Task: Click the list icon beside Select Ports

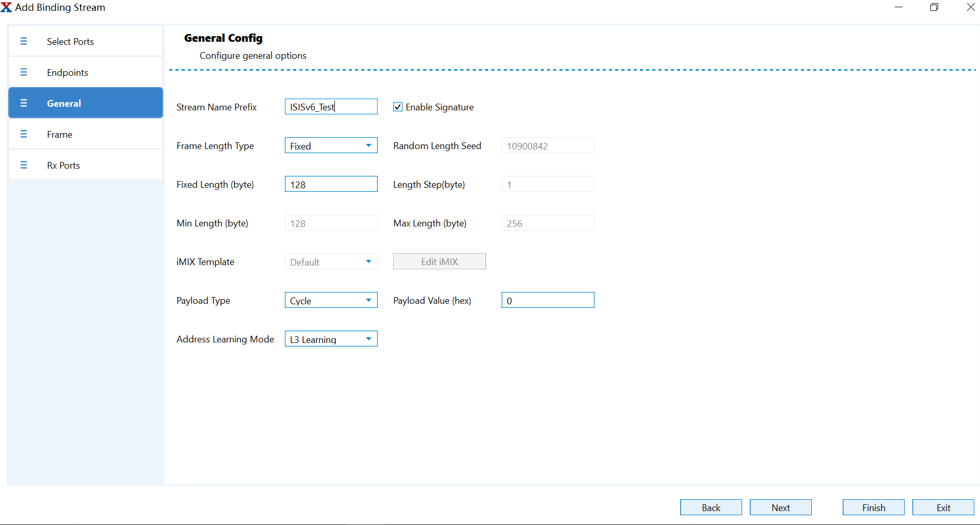Action: (x=24, y=41)
